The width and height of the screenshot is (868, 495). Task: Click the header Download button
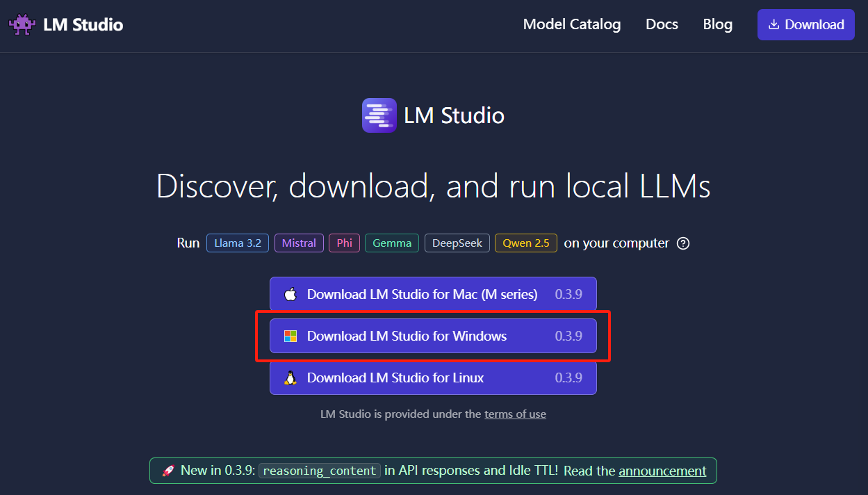[x=806, y=24]
